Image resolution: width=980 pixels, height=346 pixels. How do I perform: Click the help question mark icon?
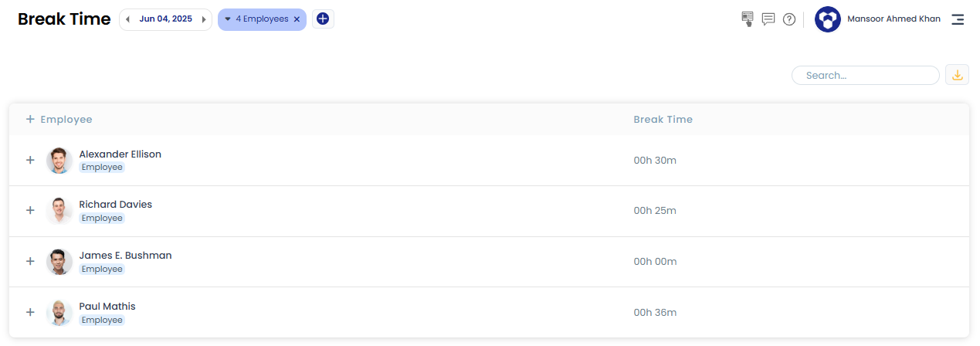coord(789,19)
